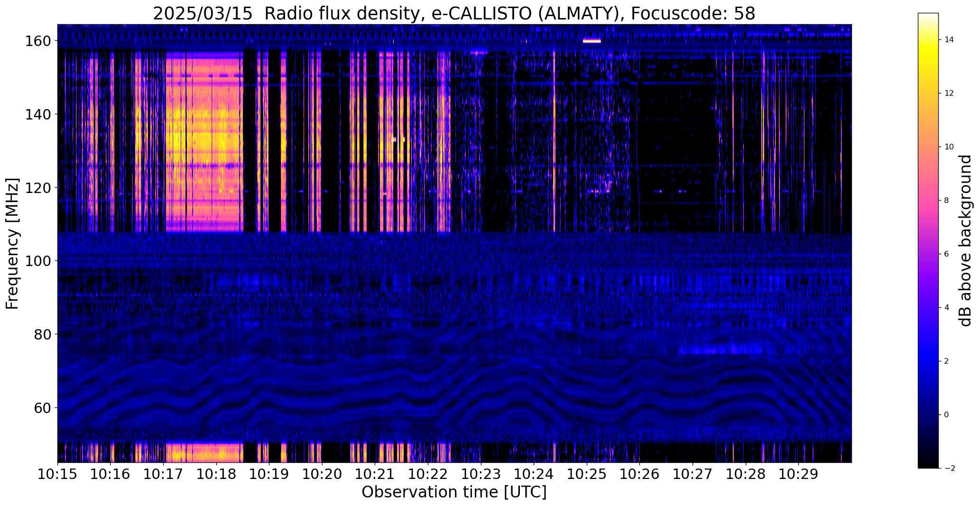The image size is (980, 506).
Task: Click the colorbar tick label 6
Action: point(947,254)
